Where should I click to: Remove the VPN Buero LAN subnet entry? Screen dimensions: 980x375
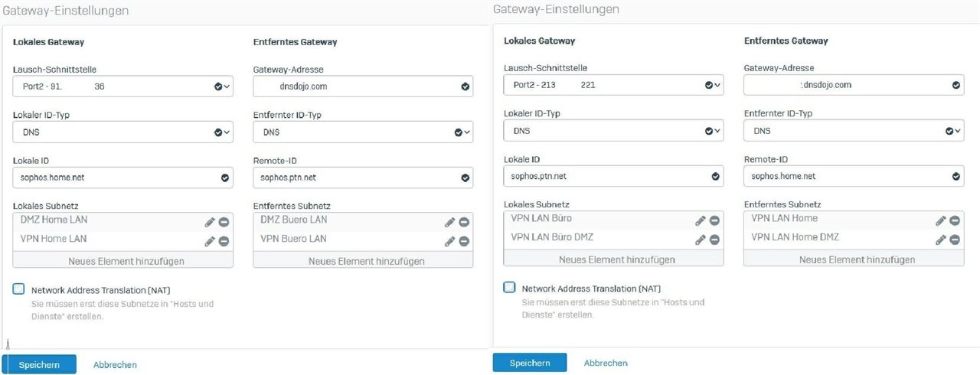(x=464, y=241)
